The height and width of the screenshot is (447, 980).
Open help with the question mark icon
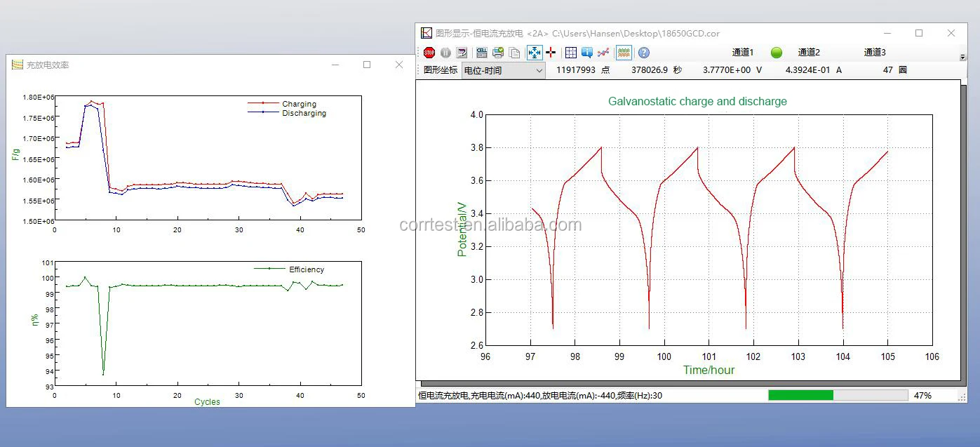644,53
